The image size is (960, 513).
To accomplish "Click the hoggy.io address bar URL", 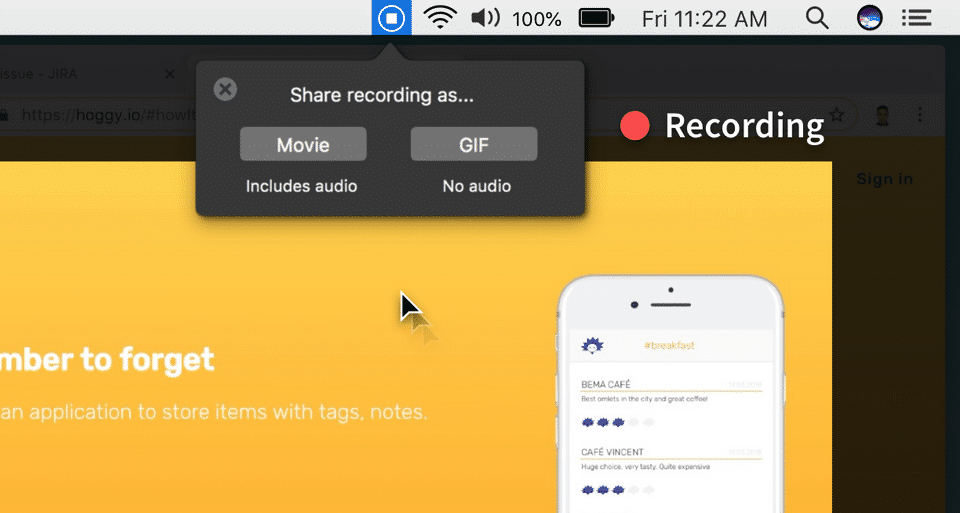I will coord(108,114).
